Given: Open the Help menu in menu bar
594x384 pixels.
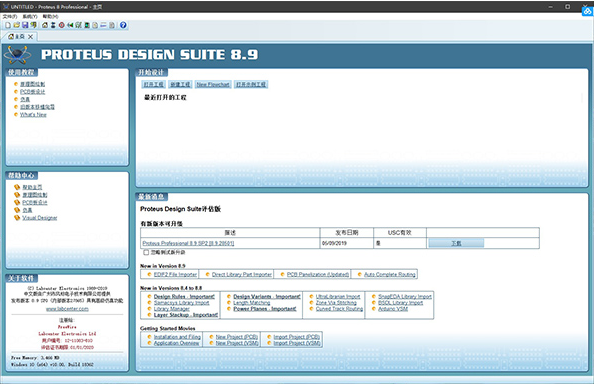Looking at the screenshot, I should tap(50, 16).
